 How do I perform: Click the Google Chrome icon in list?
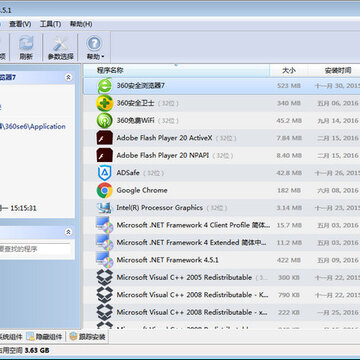pyautogui.click(x=105, y=190)
